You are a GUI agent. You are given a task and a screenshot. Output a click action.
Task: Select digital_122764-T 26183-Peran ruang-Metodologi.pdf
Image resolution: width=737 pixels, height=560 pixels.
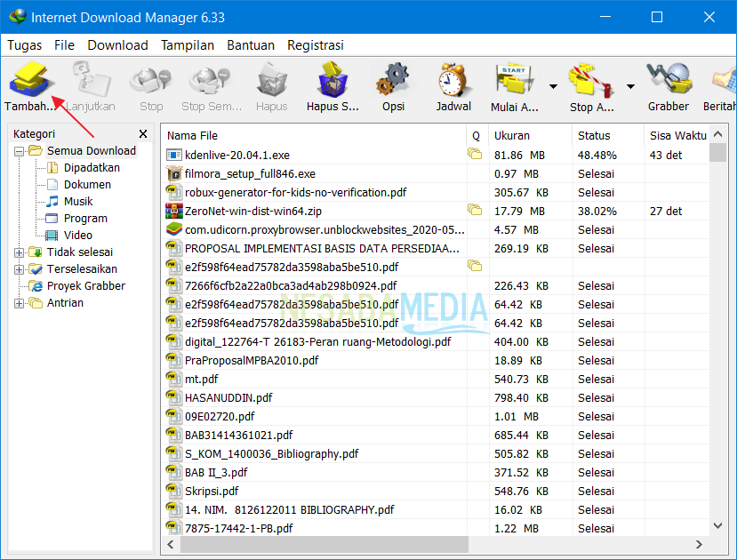317,342
